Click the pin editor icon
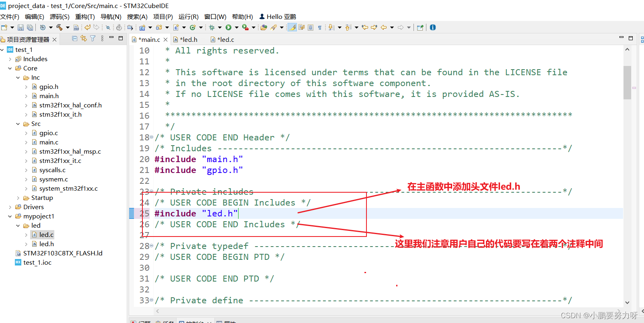This screenshot has height=323, width=644. coord(420,27)
